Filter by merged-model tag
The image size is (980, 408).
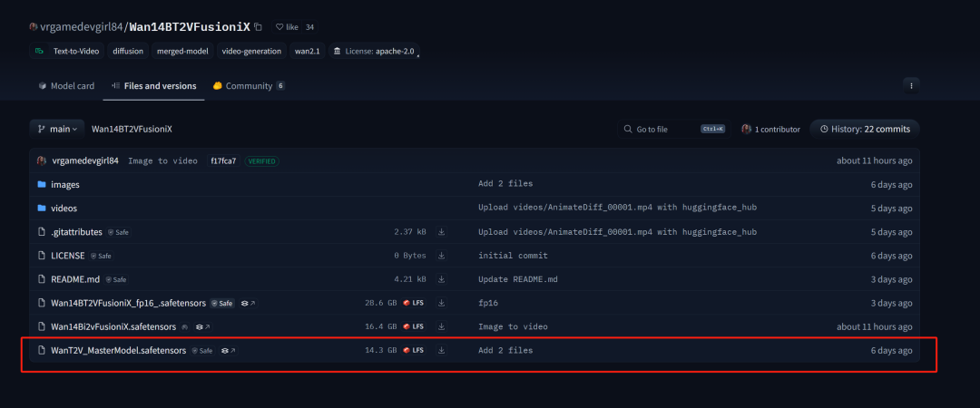[x=182, y=52]
